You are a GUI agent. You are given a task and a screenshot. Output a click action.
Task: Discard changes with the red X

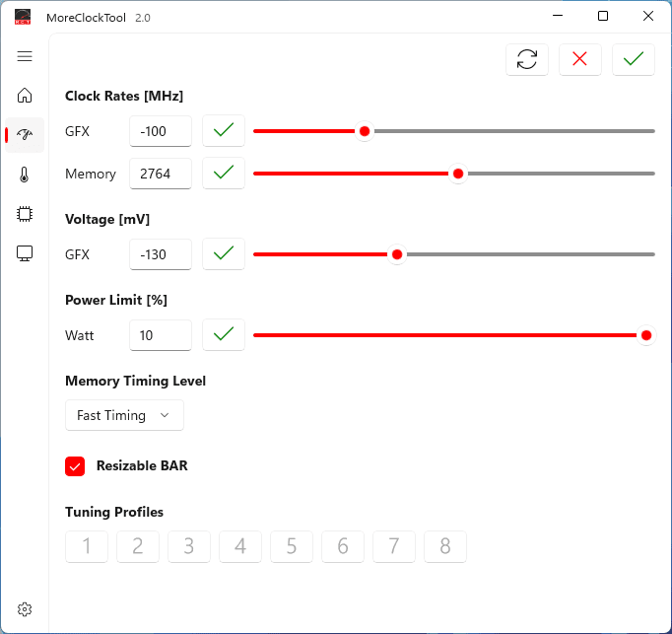click(580, 59)
